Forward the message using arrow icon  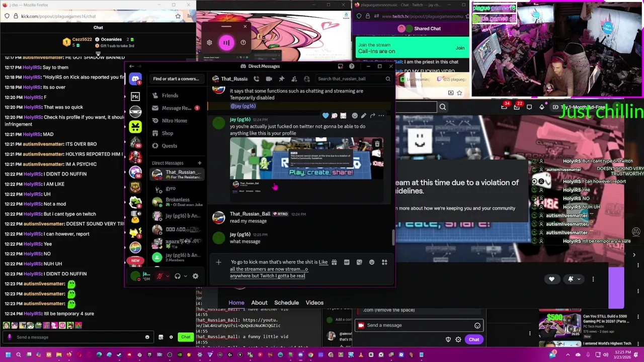coord(372,116)
